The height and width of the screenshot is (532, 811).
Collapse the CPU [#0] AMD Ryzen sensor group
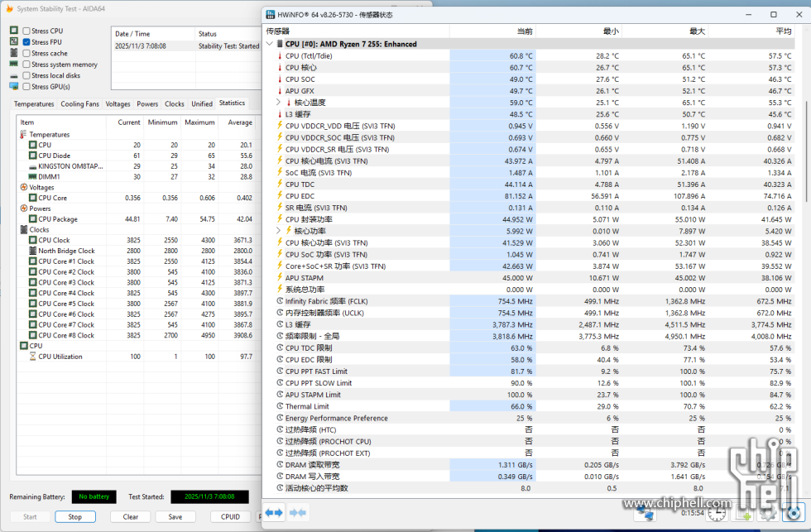269,44
